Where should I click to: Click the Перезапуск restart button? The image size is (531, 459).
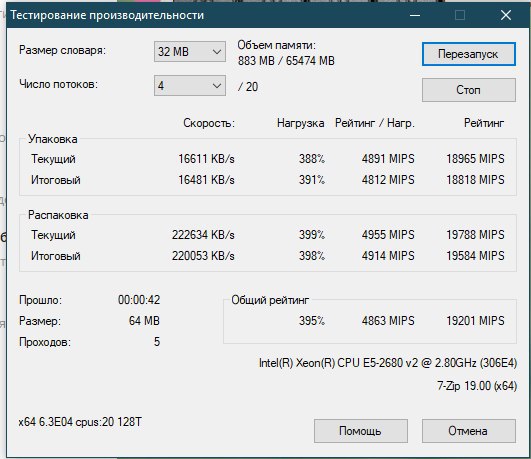click(469, 54)
